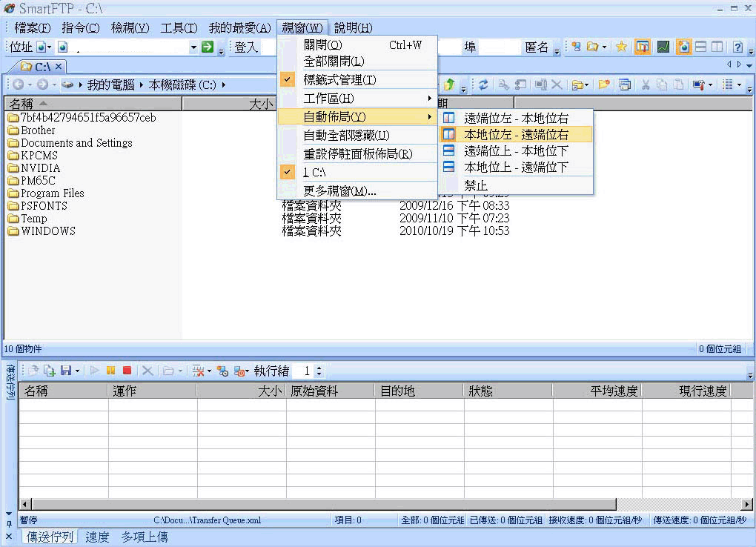Click the green Go arrow beside the address box
The image size is (756, 547).
click(x=208, y=47)
